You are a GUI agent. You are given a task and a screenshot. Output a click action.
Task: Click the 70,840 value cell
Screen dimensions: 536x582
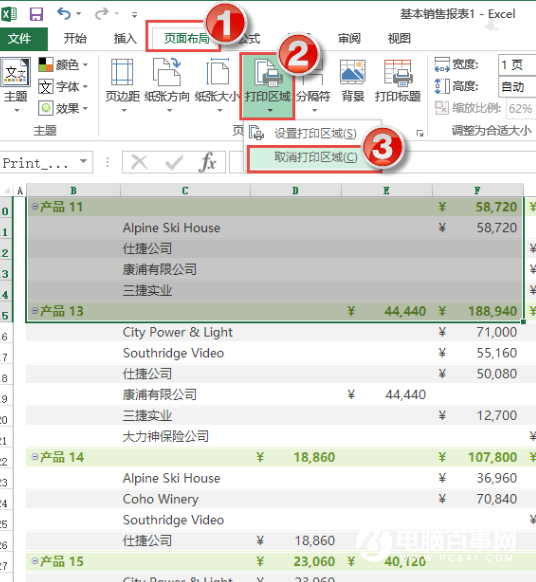click(x=478, y=499)
